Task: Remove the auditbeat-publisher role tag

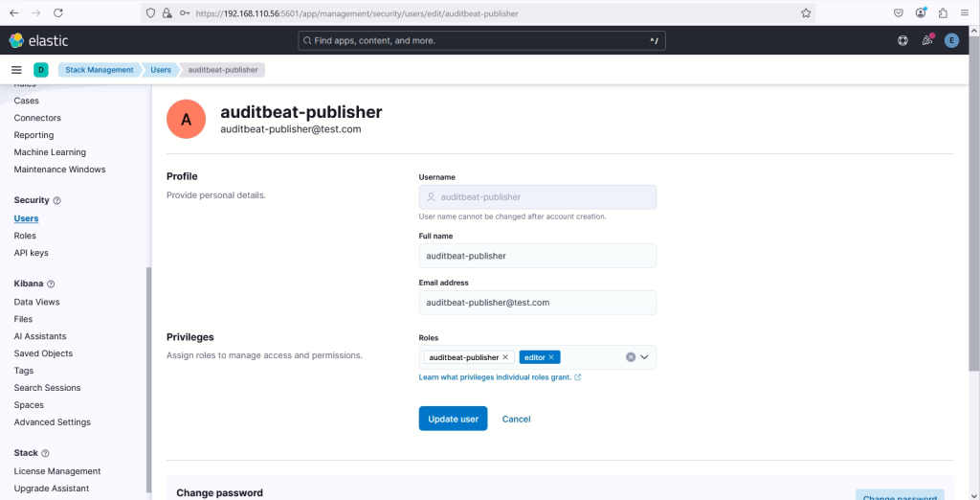Action: click(x=505, y=357)
